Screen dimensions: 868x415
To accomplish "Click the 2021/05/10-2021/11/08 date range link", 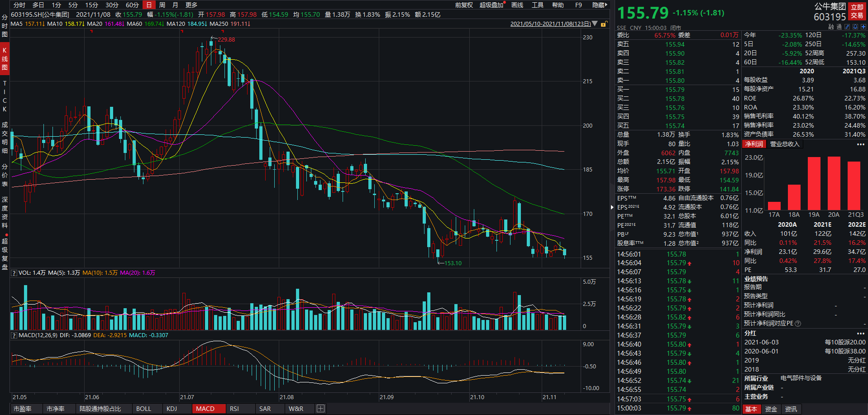I will pos(550,24).
